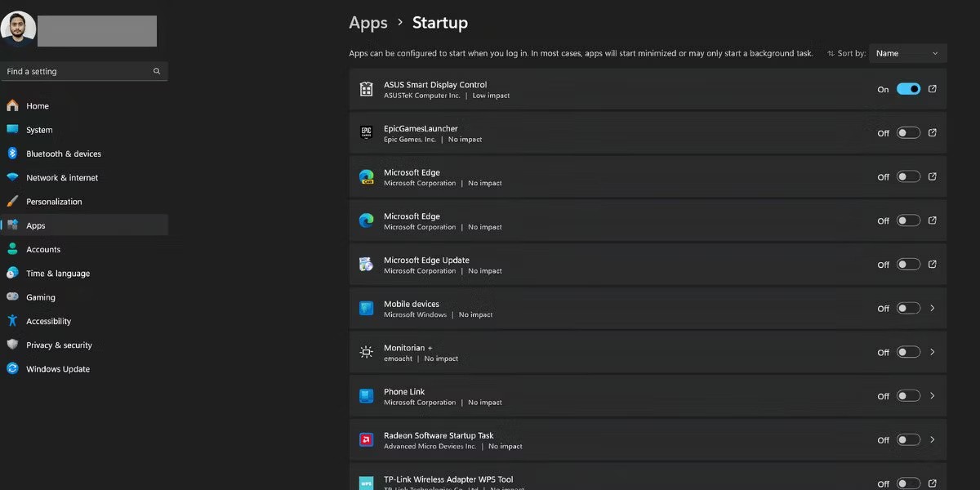This screenshot has width=980, height=490.
Task: Click the Radeon Software Startup Task icon
Action: tap(366, 440)
